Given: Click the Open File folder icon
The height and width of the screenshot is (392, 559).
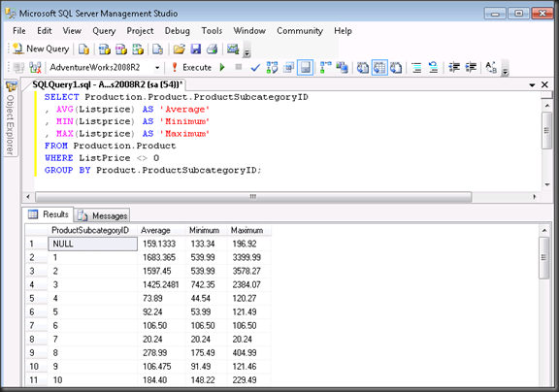Looking at the screenshot, I should point(179,49).
